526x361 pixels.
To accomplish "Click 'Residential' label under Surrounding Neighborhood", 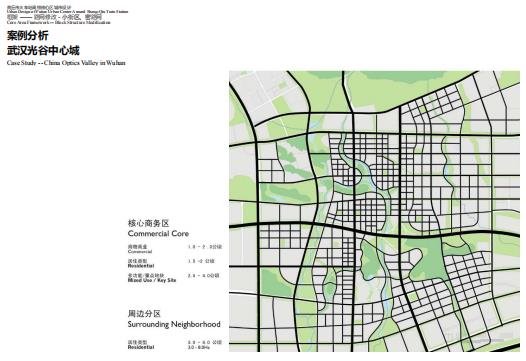I will coord(141,347).
